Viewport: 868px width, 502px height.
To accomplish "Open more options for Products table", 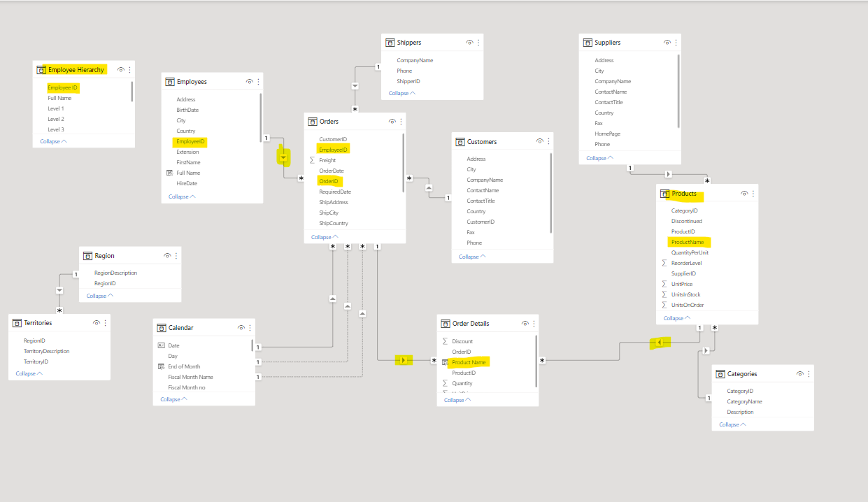I will pyautogui.click(x=753, y=194).
